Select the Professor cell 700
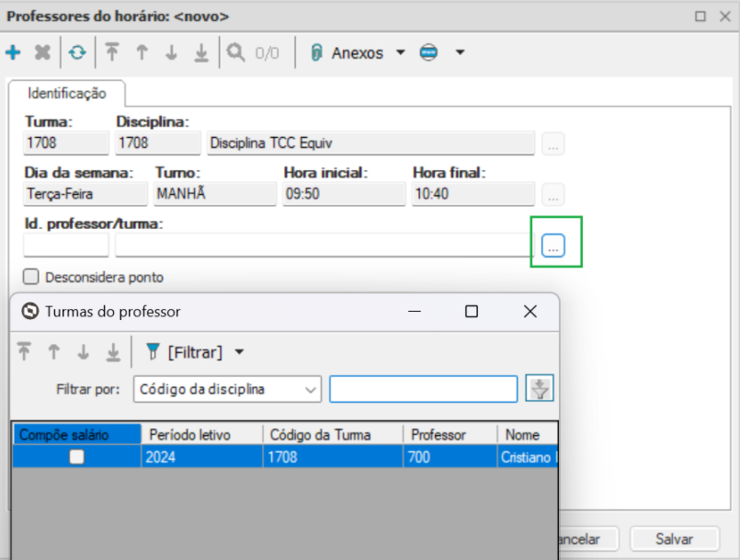The height and width of the screenshot is (560, 740). [450, 457]
